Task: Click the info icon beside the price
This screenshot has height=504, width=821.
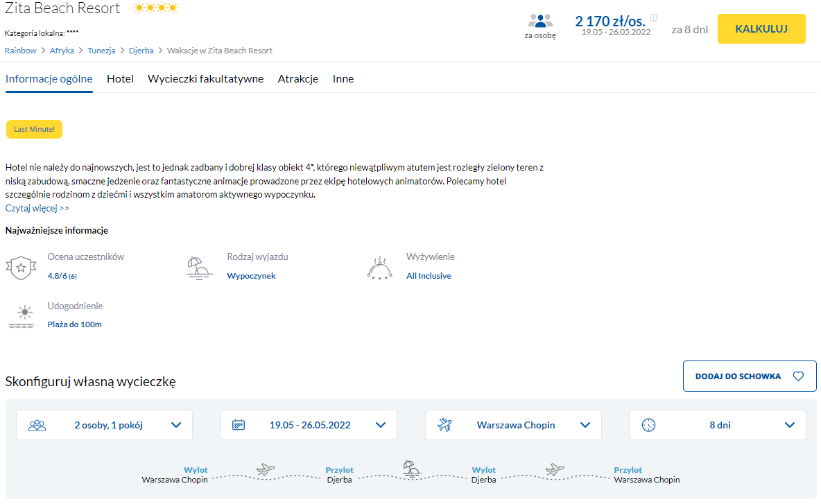Action: point(653,18)
